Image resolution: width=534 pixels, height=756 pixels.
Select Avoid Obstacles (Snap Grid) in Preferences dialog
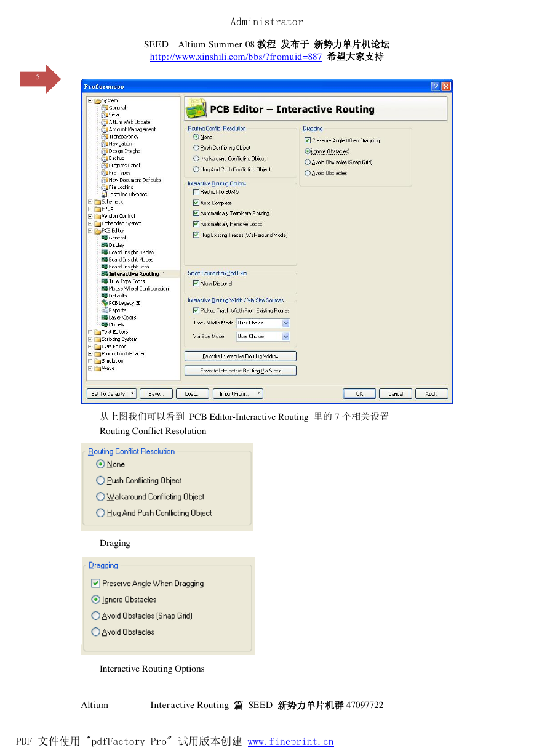pyautogui.click(x=308, y=163)
